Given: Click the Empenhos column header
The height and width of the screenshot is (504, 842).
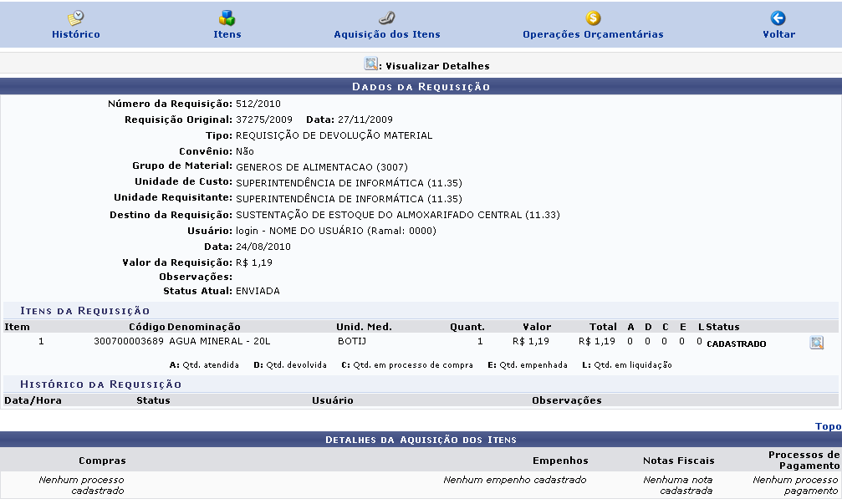Looking at the screenshot, I should pos(560,461).
